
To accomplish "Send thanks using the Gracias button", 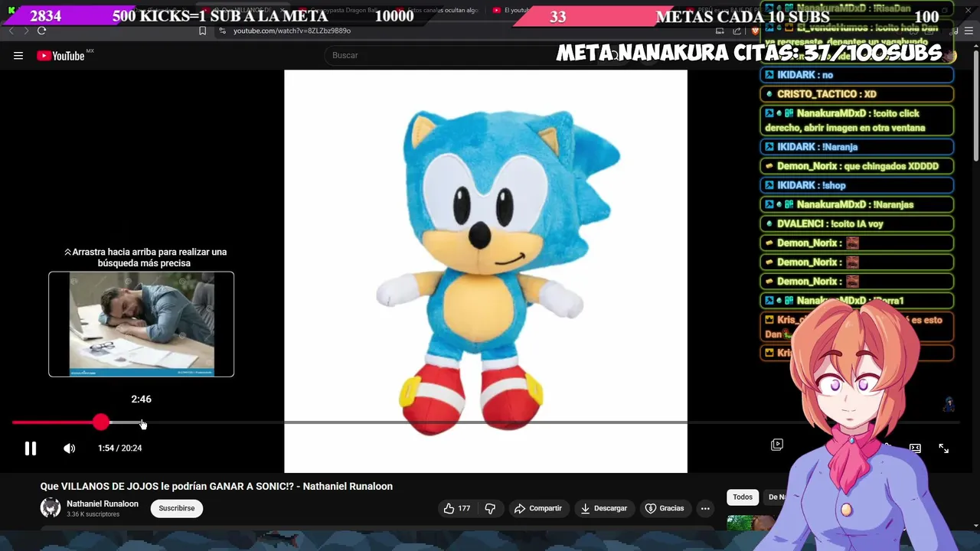I will coord(665,508).
